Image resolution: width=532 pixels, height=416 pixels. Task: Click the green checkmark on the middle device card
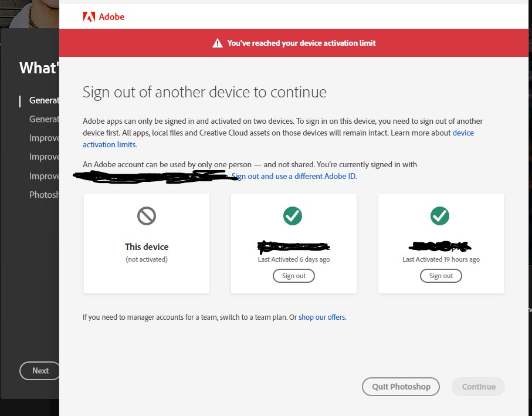[293, 216]
